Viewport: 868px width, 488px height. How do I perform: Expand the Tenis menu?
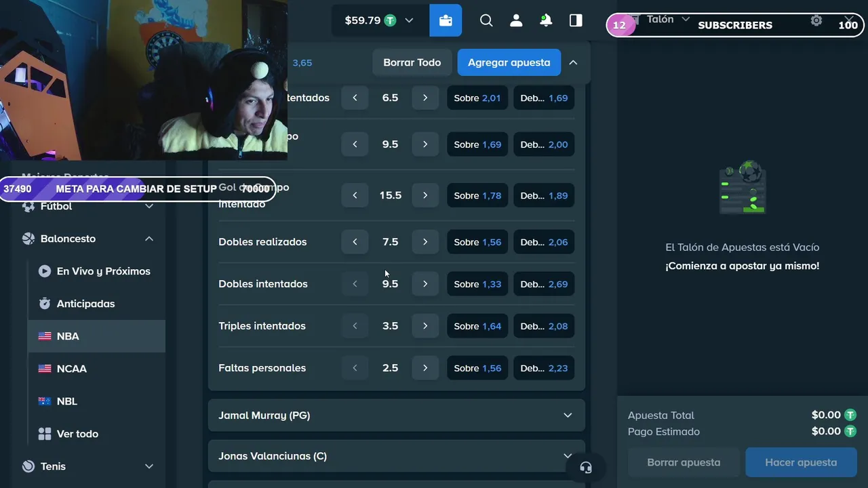click(x=149, y=466)
